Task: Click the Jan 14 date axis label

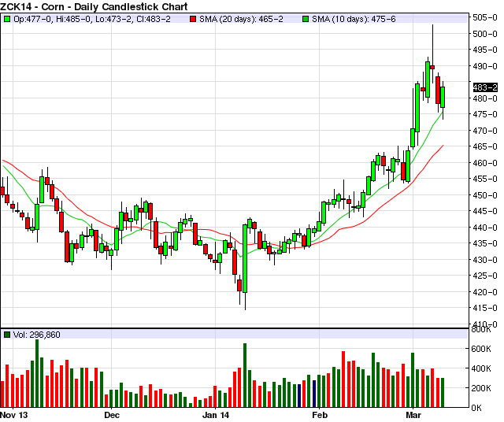Action: click(216, 415)
